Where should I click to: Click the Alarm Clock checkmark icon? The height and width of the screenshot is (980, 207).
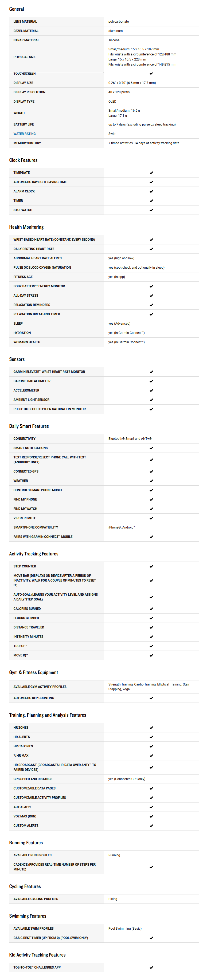151,191
